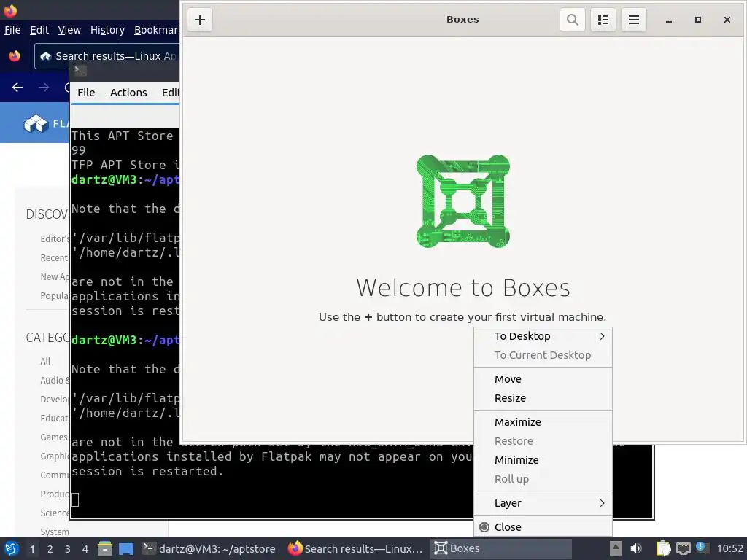The height and width of the screenshot is (560, 747).
Task: Open the System category in Flathub
Action: (x=55, y=532)
